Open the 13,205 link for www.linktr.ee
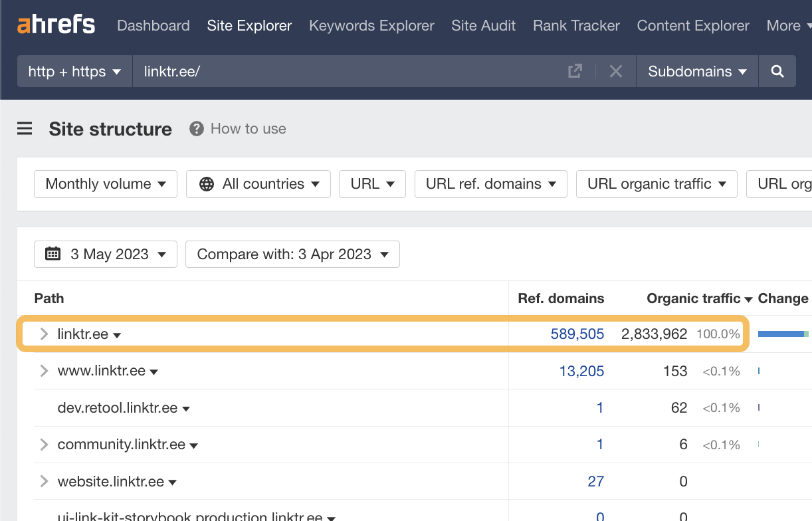The height and width of the screenshot is (521, 812). tap(581, 371)
